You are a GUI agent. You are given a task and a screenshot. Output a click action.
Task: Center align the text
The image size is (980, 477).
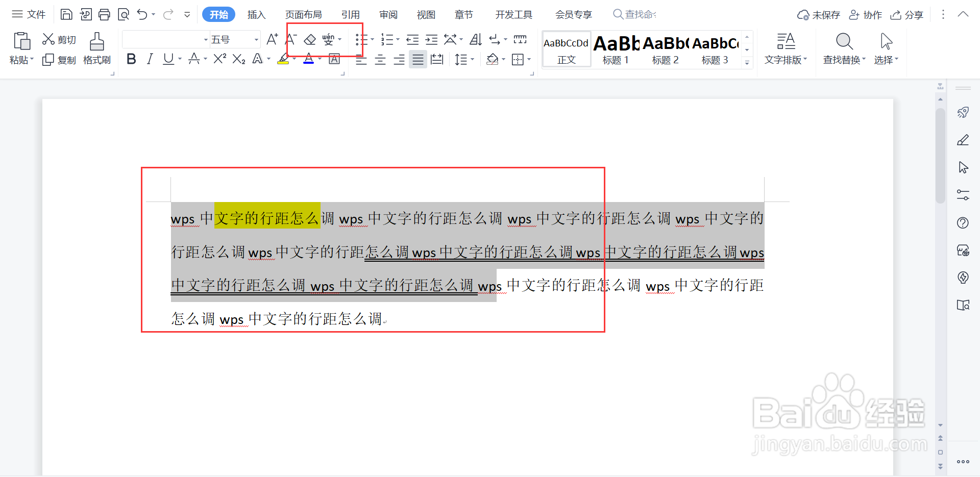pyautogui.click(x=380, y=60)
